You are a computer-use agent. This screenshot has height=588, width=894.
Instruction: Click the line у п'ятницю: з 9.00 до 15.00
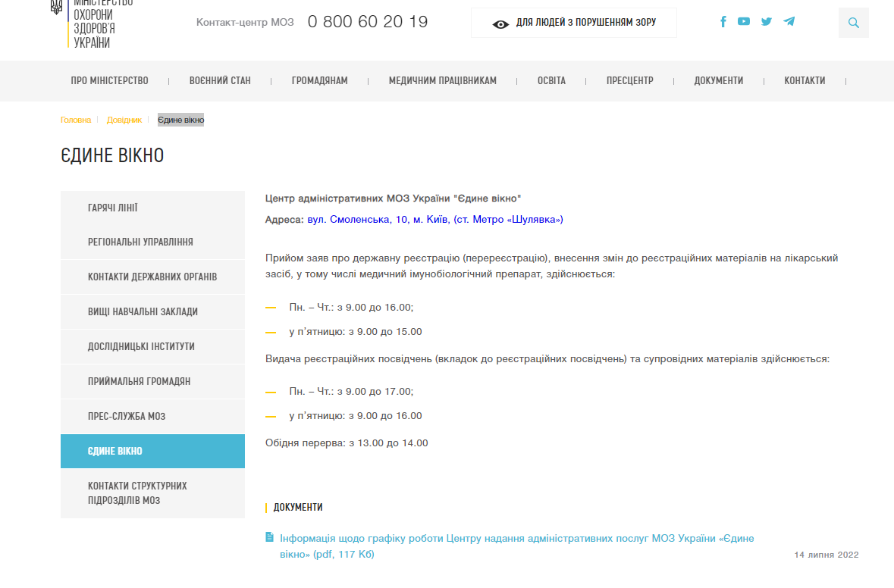click(356, 332)
